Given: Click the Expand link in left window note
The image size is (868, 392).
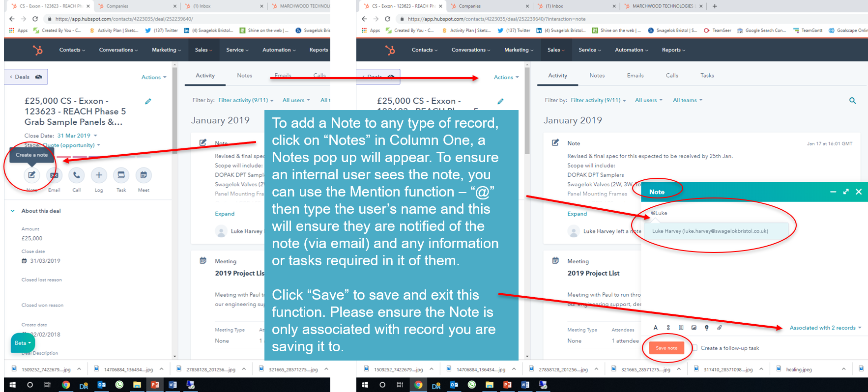Looking at the screenshot, I should pyautogui.click(x=225, y=214).
